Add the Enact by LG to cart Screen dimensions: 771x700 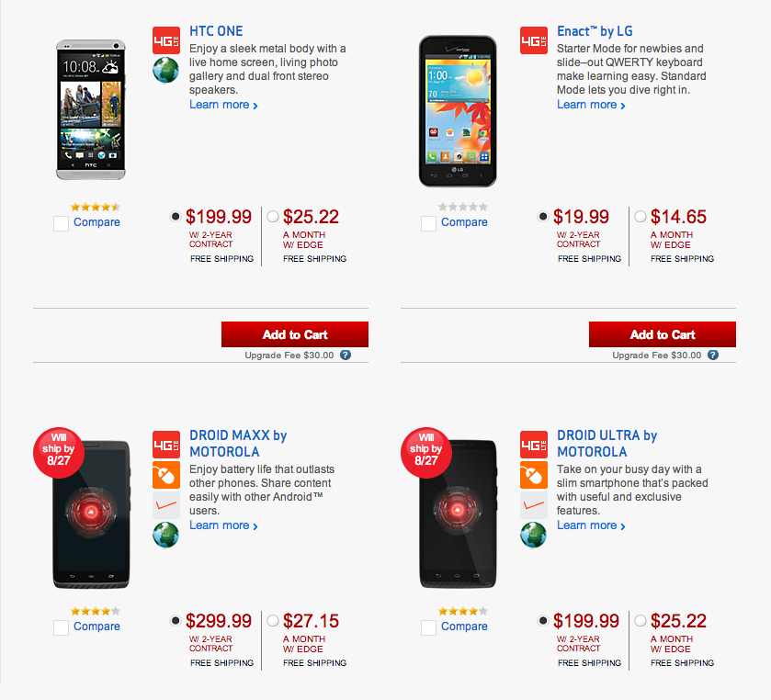click(x=663, y=334)
